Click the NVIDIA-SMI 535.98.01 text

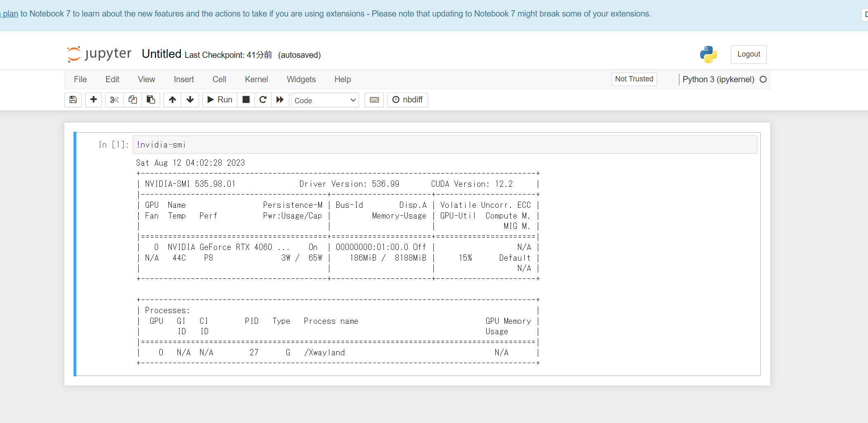pyautogui.click(x=190, y=184)
